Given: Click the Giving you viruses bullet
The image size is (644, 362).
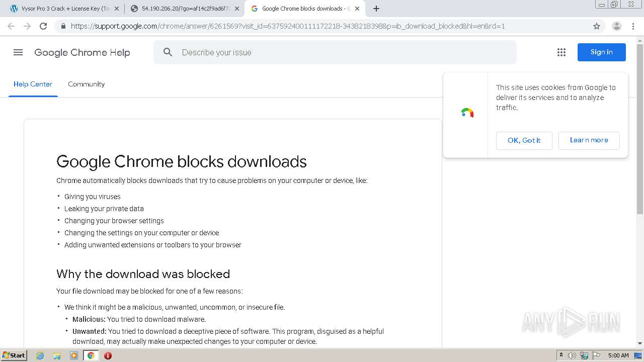Looking at the screenshot, I should pyautogui.click(x=93, y=197).
